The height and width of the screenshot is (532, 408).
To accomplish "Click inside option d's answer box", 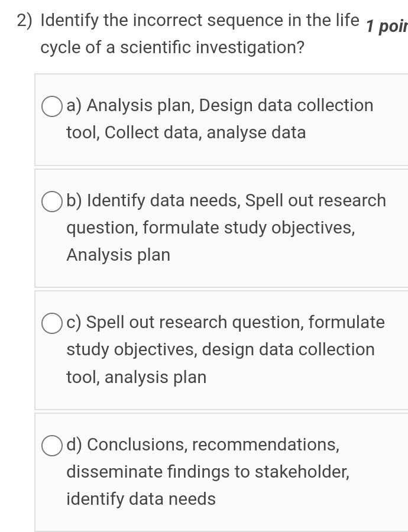I will click(222, 472).
